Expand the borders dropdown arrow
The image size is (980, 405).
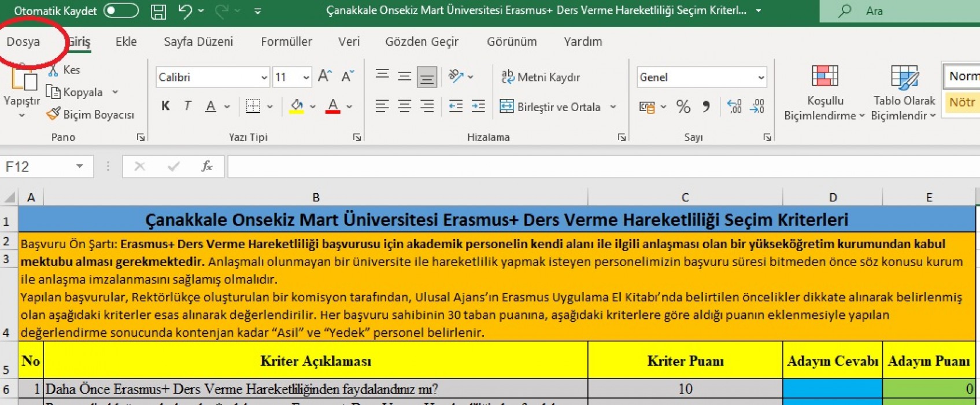[x=270, y=106]
